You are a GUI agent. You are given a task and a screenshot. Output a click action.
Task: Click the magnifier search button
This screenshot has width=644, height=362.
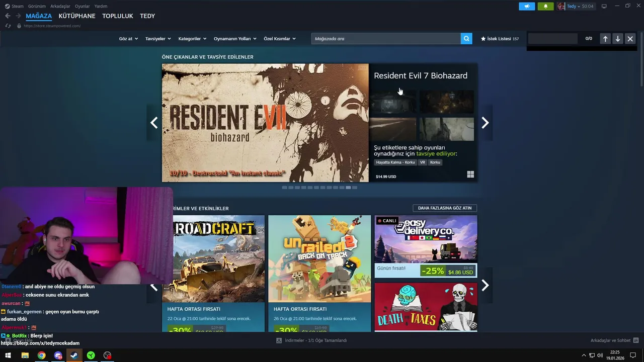click(x=466, y=38)
